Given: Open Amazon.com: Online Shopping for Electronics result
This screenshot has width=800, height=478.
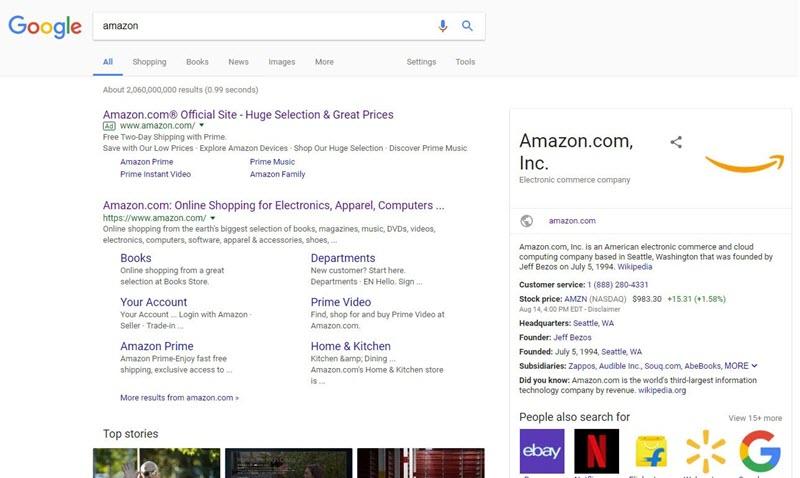Looking at the screenshot, I should [273, 206].
